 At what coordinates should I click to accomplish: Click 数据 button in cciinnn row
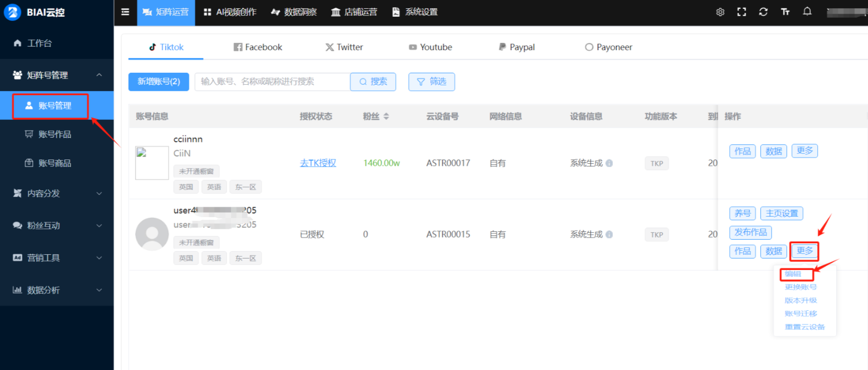click(x=773, y=151)
